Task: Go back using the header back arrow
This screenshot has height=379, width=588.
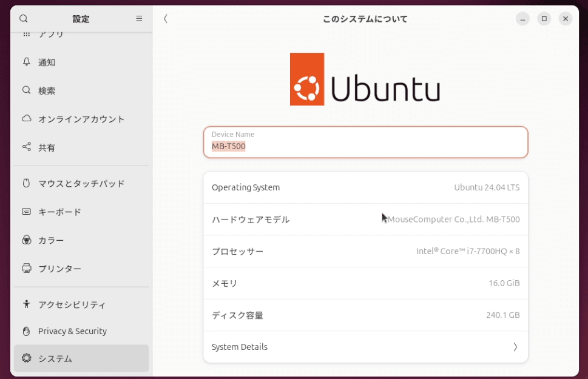Action: pyautogui.click(x=166, y=19)
